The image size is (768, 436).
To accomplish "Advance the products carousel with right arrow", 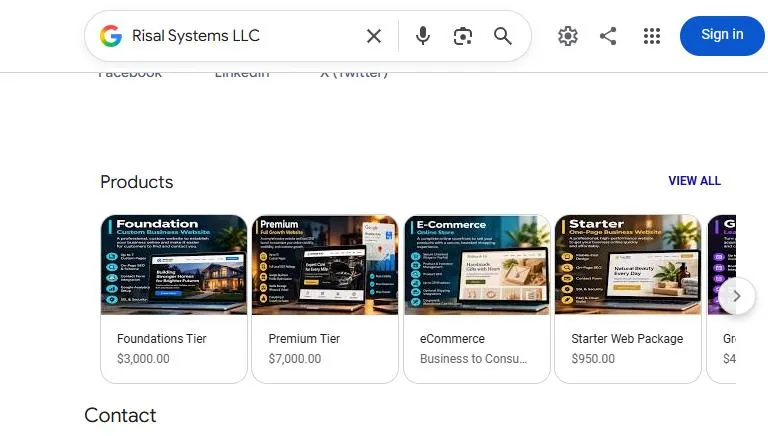I will (x=736, y=296).
